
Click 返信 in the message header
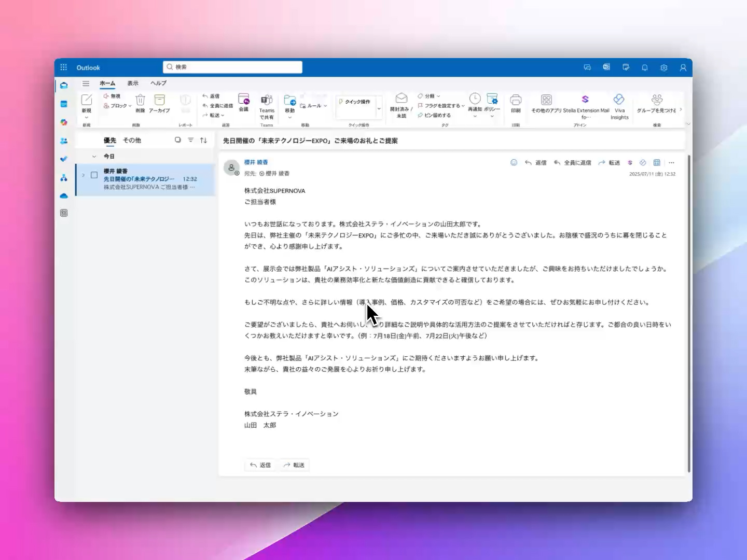click(535, 163)
